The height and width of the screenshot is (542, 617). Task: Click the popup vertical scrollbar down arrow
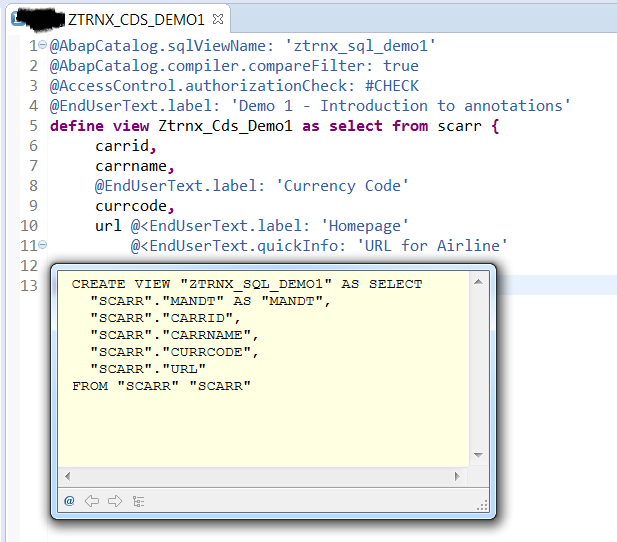(478, 455)
